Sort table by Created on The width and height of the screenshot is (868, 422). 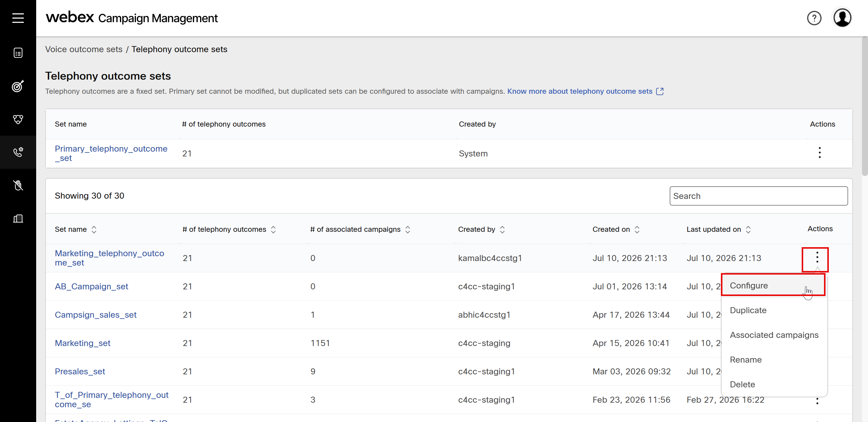click(637, 230)
